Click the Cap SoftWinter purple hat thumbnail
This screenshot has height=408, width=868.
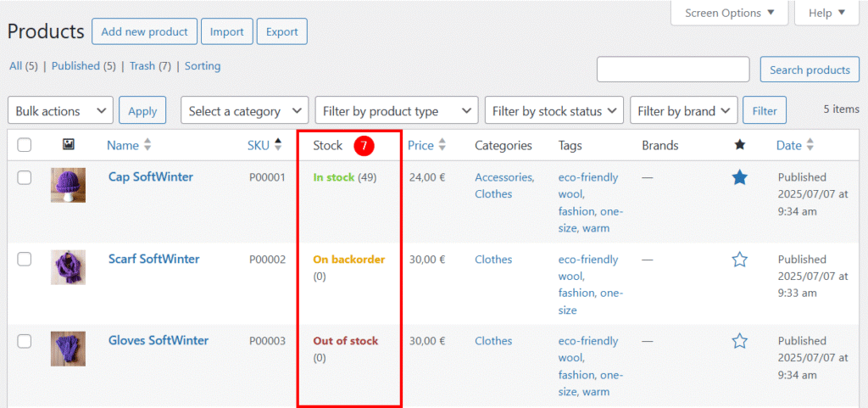coord(68,185)
